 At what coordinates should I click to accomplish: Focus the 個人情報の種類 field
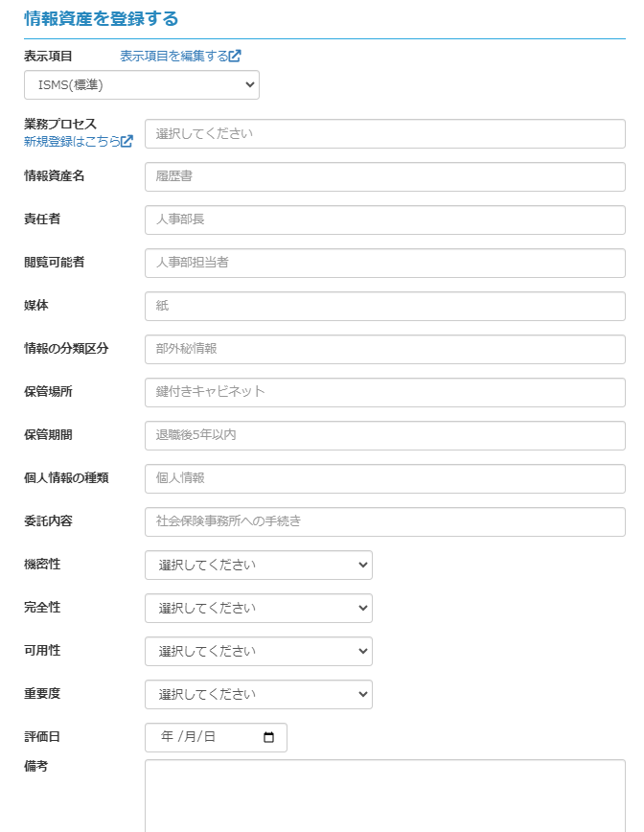[x=384, y=479]
